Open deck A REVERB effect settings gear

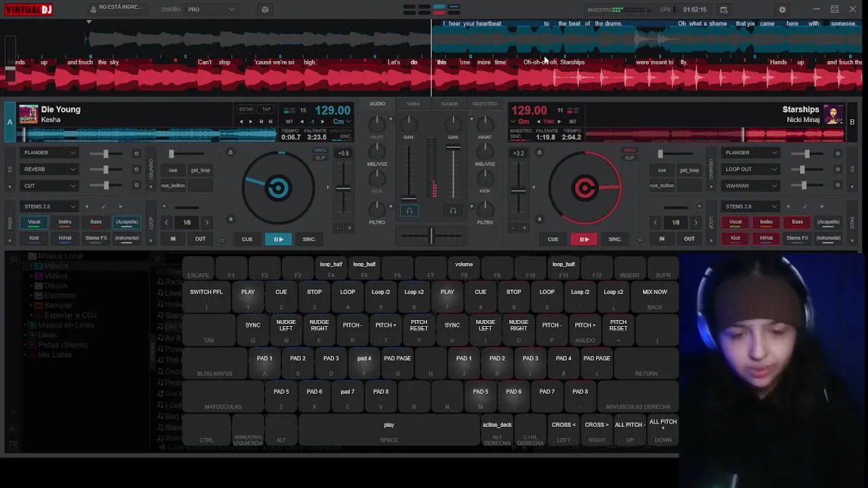click(136, 169)
